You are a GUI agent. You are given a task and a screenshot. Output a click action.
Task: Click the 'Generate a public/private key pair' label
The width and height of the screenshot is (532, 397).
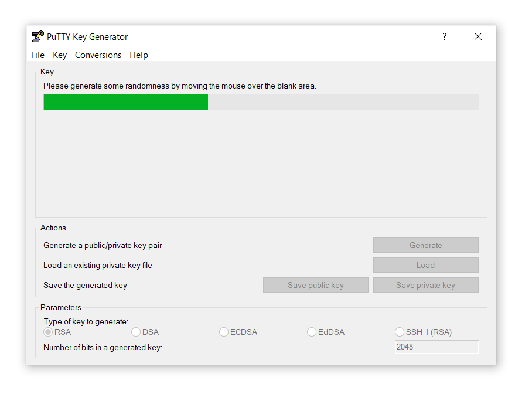(103, 246)
